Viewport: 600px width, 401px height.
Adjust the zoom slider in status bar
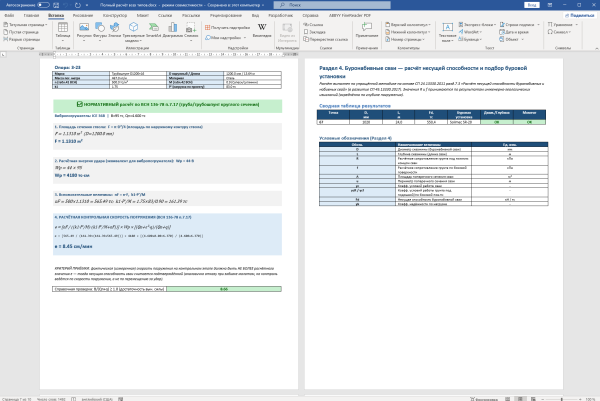coord(562,399)
